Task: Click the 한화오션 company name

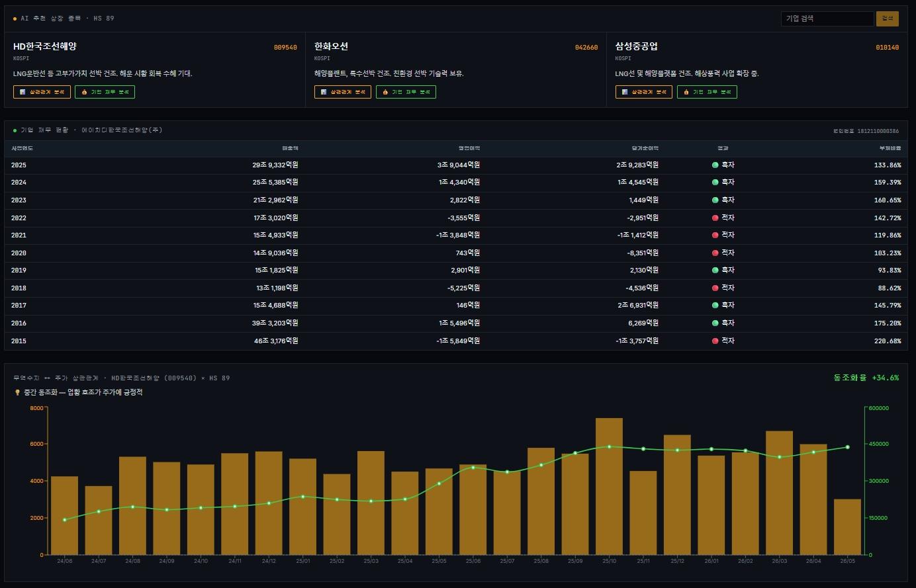Action: [331, 46]
